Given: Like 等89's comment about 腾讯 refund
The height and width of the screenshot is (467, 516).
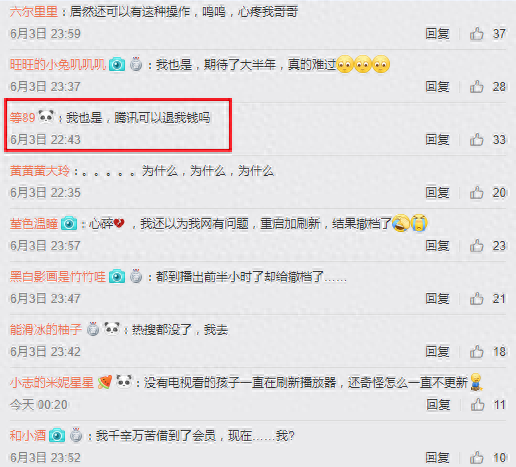Looking at the screenshot, I should coord(477,140).
